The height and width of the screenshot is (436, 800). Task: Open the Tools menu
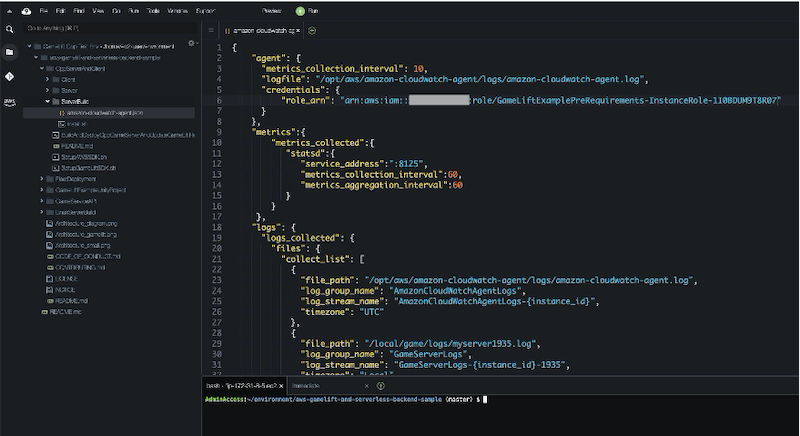coord(153,11)
